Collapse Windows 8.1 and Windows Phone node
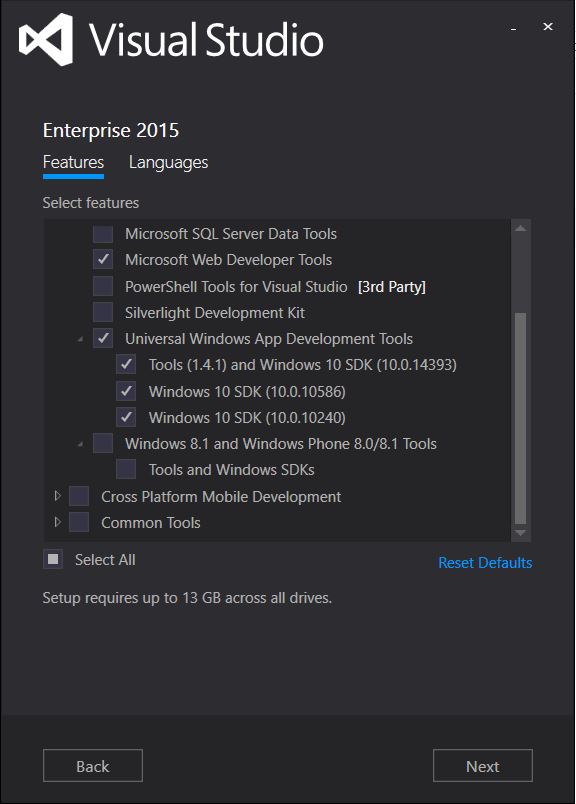 tap(81, 445)
